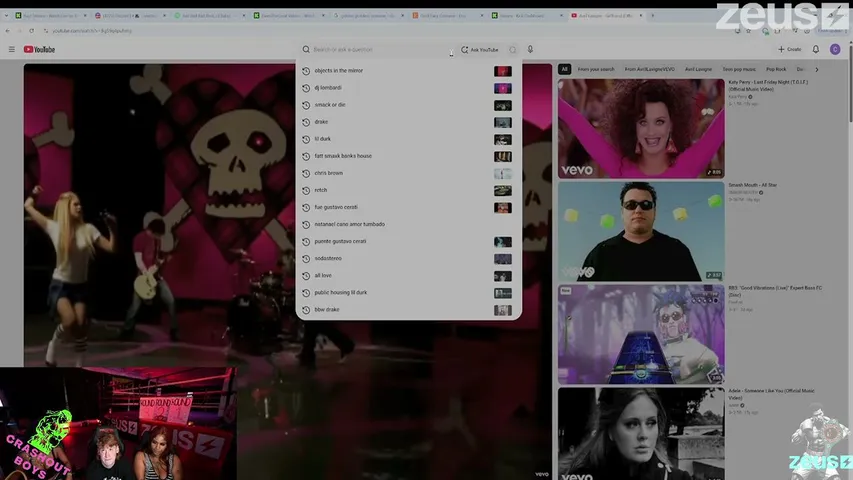Select the Teen pop music chip
The height and width of the screenshot is (480, 853).
click(x=739, y=69)
